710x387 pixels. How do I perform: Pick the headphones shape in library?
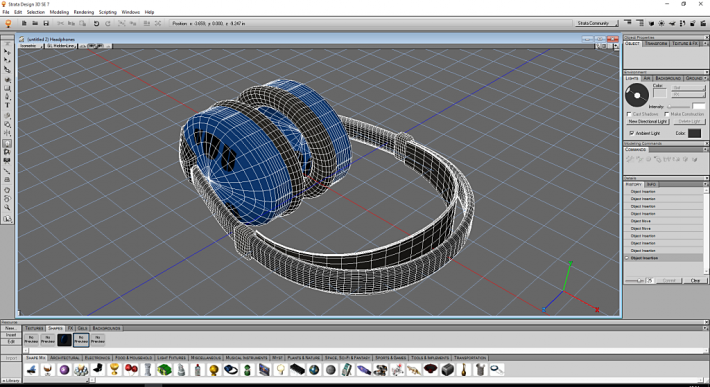(x=230, y=370)
